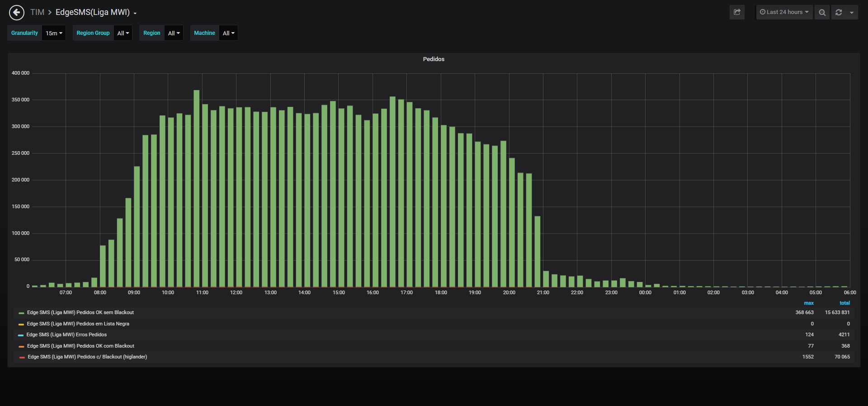
Task: Toggle the Erros Pedidos series
Action: pos(66,335)
